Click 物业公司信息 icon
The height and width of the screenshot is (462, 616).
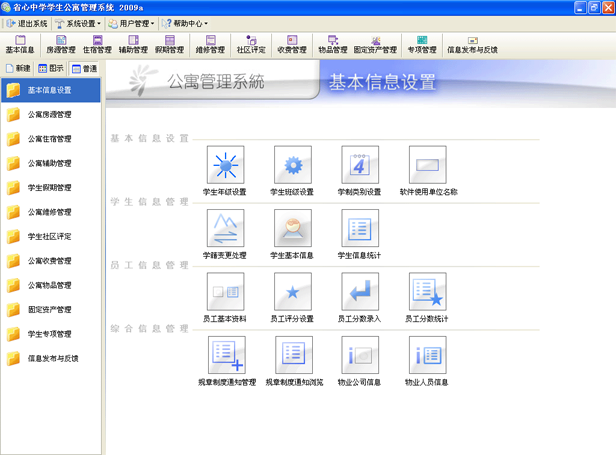pyautogui.click(x=360, y=355)
